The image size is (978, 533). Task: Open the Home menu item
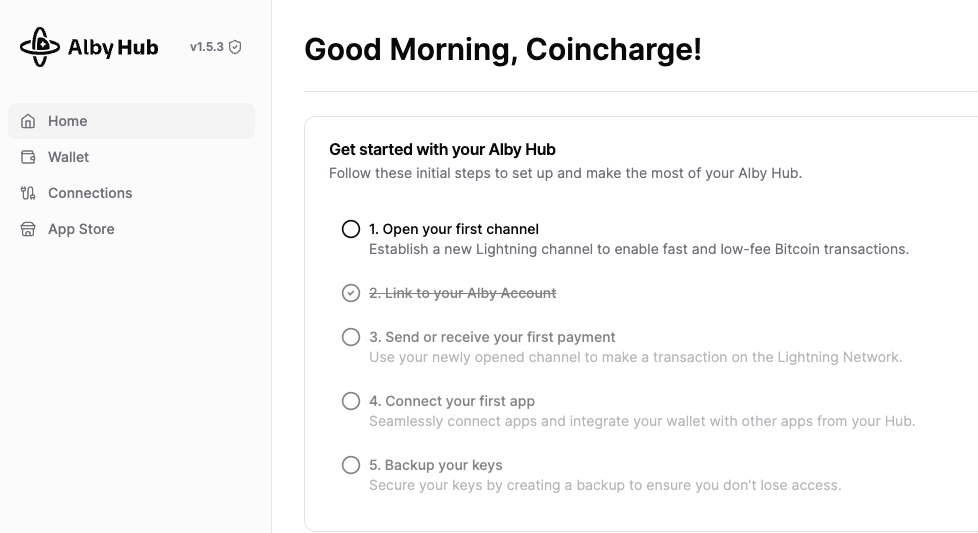[x=132, y=121]
